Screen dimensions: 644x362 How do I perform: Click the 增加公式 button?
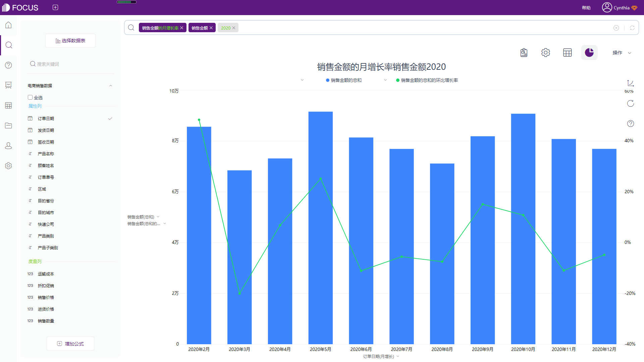[70, 344]
